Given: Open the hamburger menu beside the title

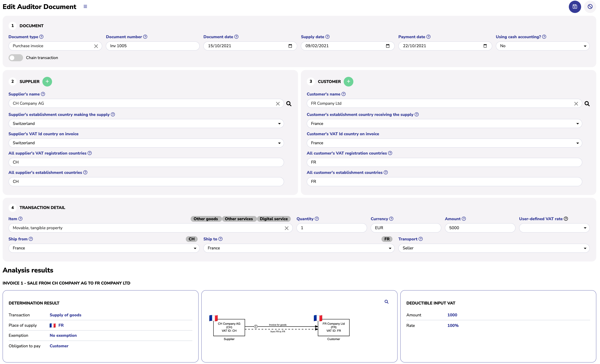Looking at the screenshot, I should pyautogui.click(x=85, y=7).
